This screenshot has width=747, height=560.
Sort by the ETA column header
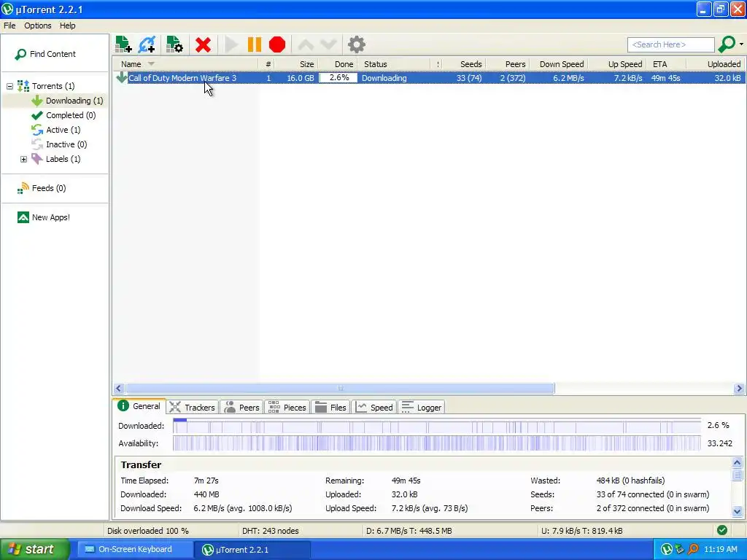667,64
